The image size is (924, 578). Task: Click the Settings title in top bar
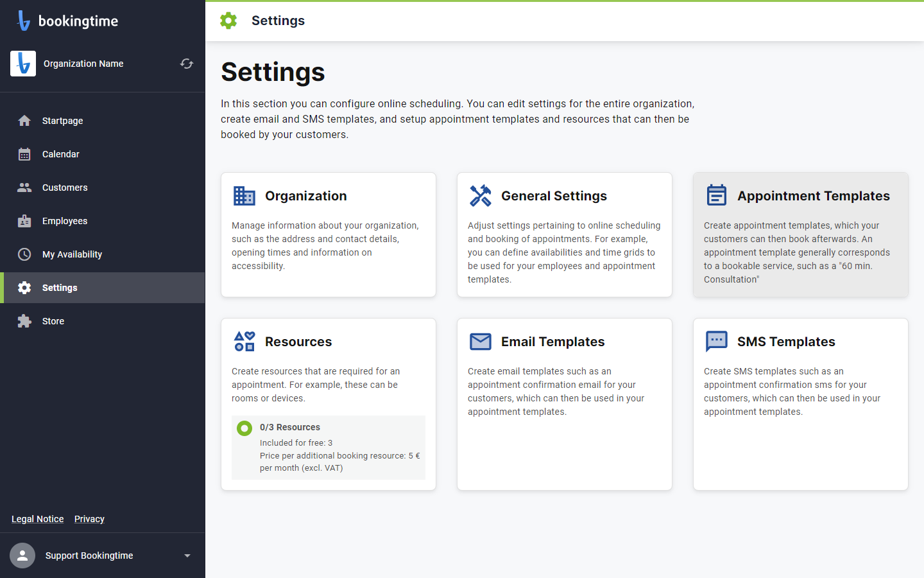click(x=278, y=21)
